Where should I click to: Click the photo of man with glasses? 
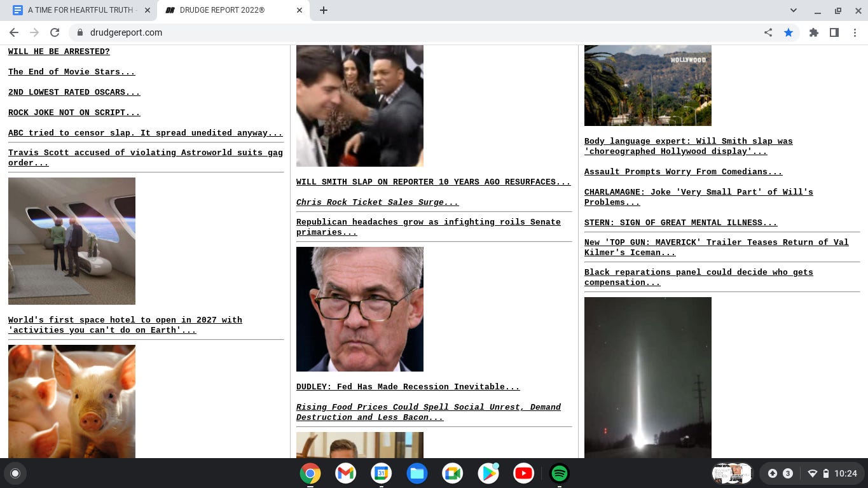coord(360,309)
